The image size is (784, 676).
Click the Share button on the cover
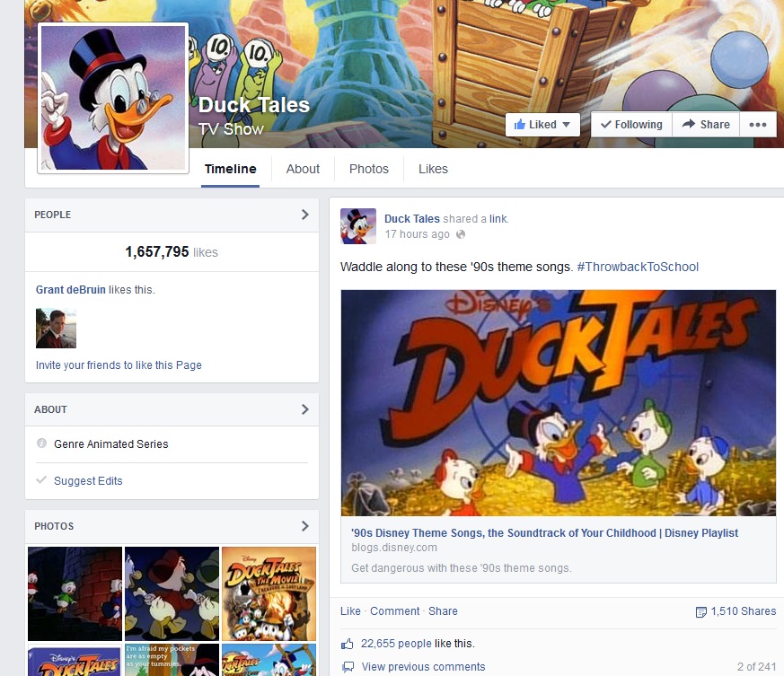click(x=706, y=125)
